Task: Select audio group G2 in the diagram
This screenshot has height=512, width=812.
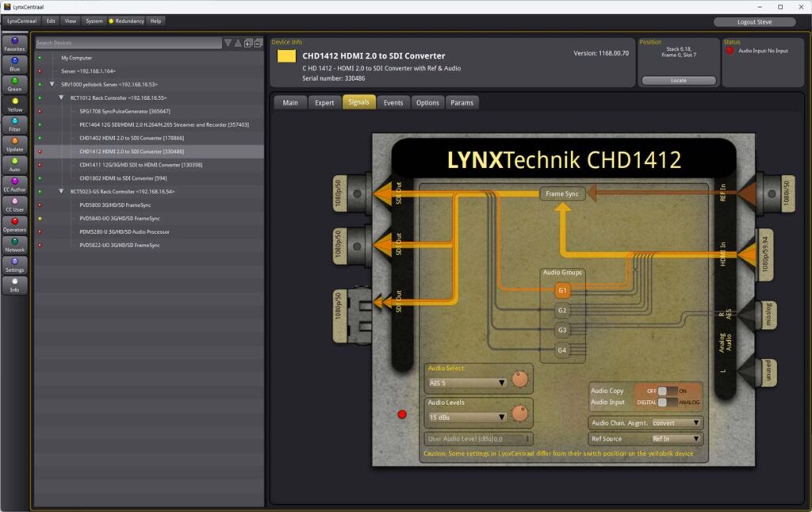Action: point(561,309)
